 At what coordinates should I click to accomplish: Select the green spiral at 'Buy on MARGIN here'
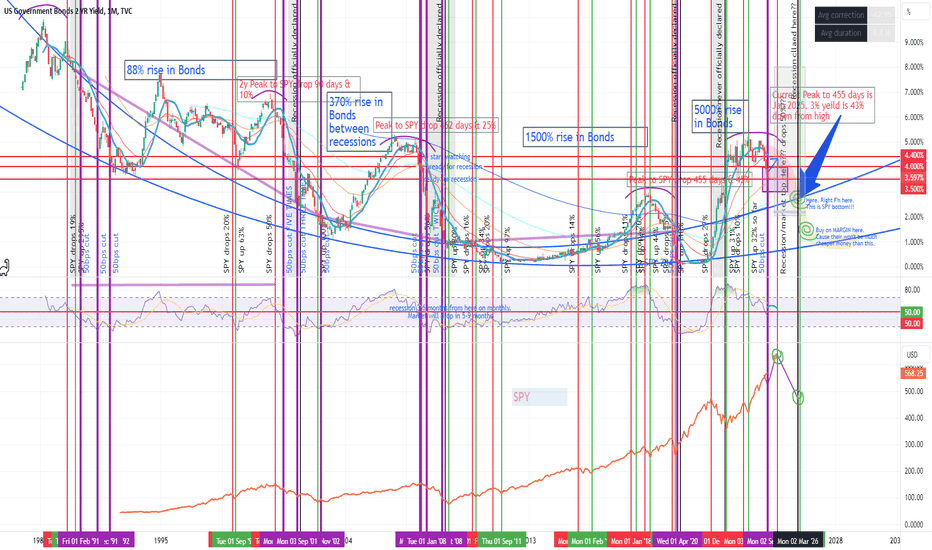pos(806,230)
